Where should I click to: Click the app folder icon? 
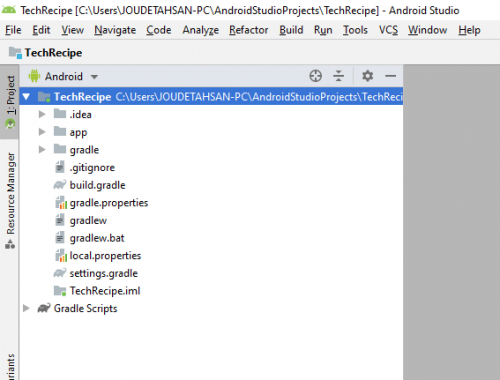[x=60, y=131]
